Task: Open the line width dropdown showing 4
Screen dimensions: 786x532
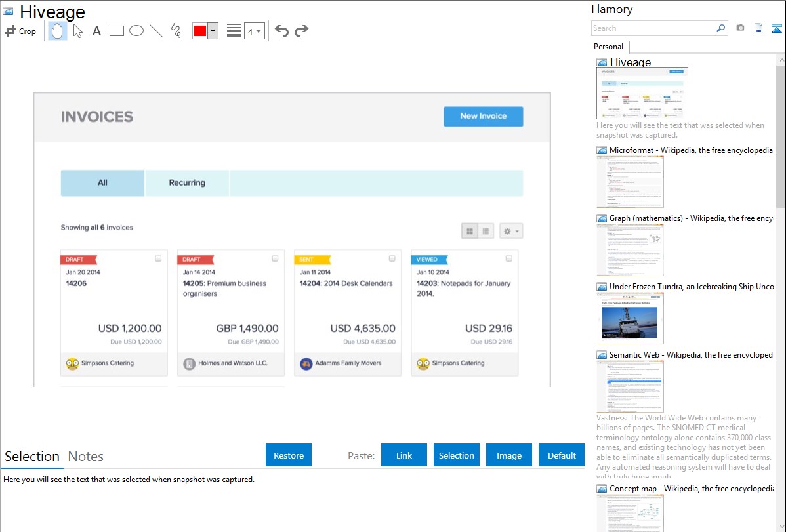Action: point(254,31)
